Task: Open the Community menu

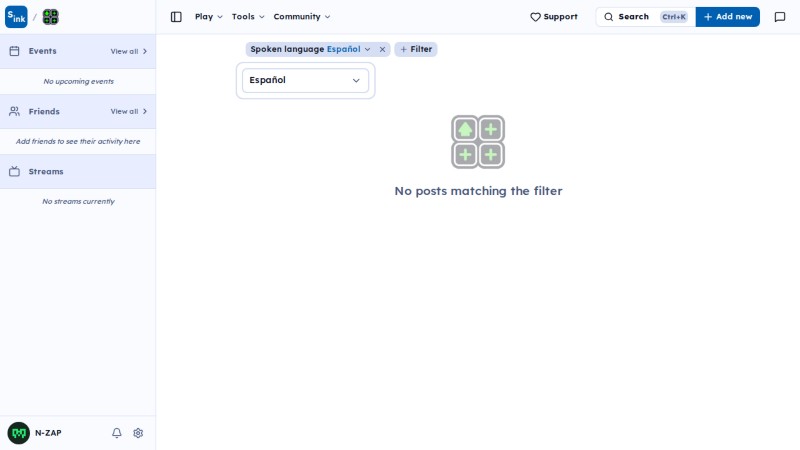Action: [x=302, y=17]
